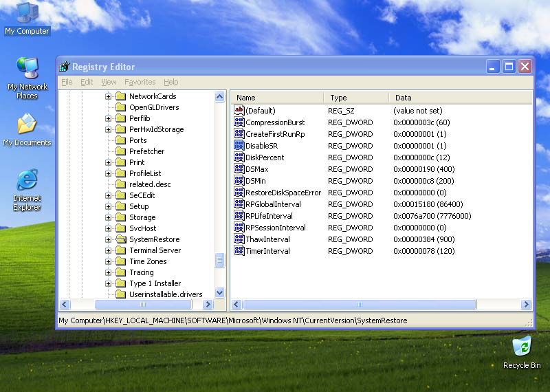
Task: Click value pane scroll right arrow
Action: [x=526, y=304]
